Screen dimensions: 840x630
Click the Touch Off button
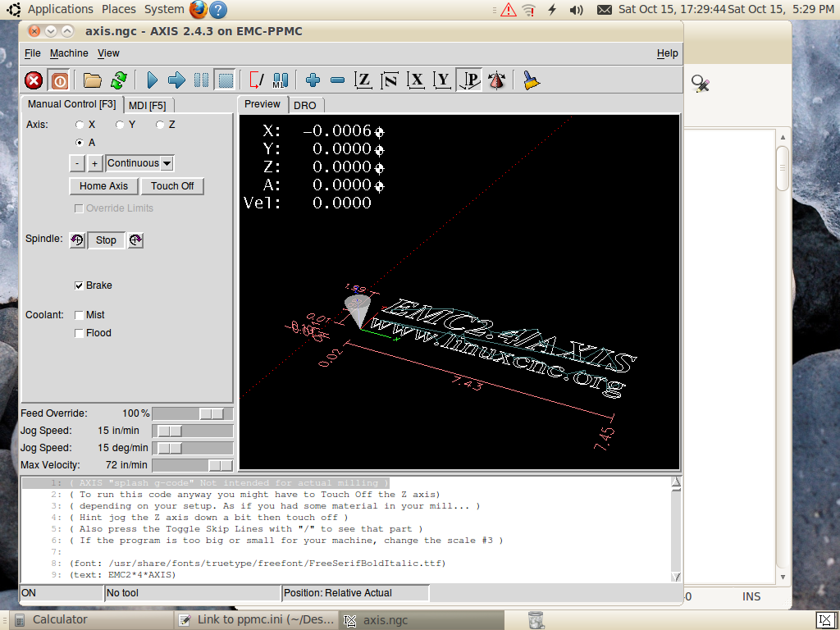pyautogui.click(x=172, y=186)
